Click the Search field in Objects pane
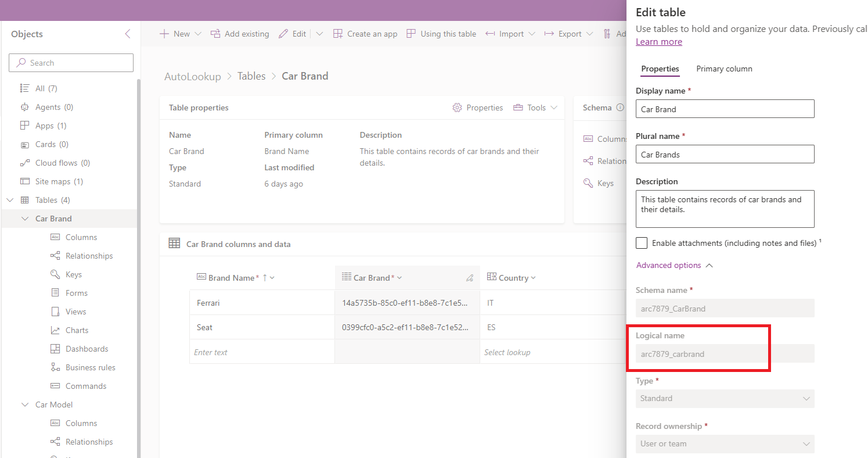This screenshot has height=458, width=868. 71,62
